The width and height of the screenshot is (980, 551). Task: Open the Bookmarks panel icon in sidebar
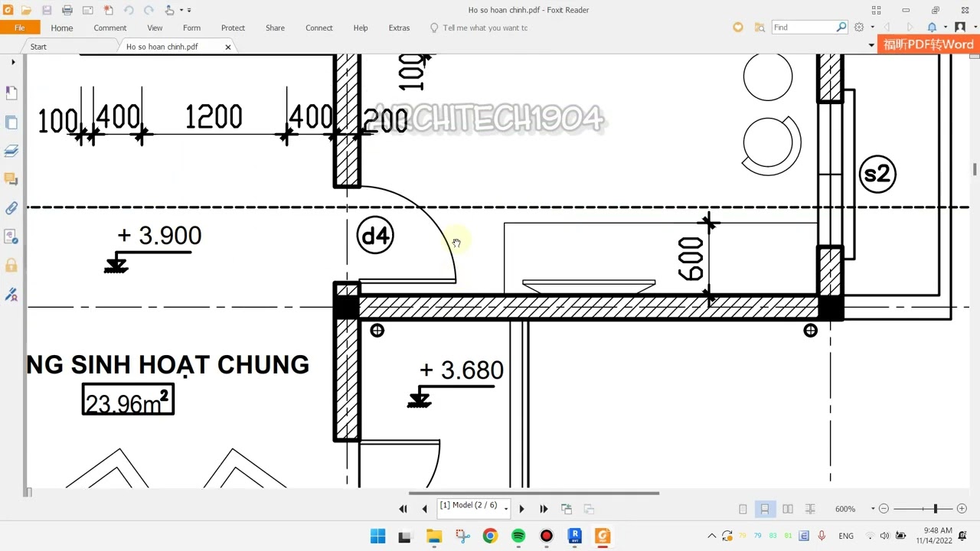point(11,93)
